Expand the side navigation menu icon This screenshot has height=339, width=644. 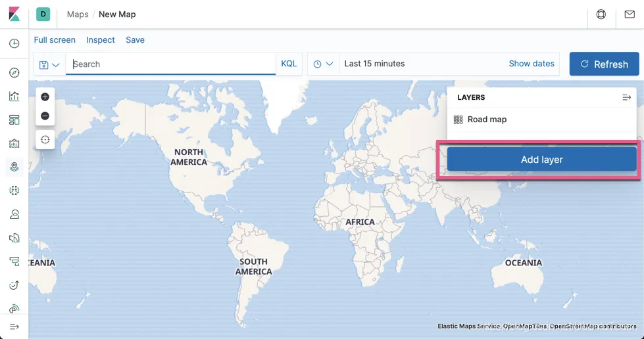click(x=14, y=327)
